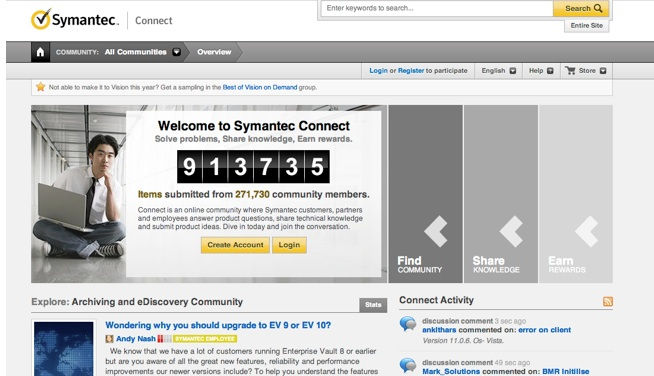The image size is (654, 376).
Task: Click the man with laptop banner image
Action: 79,194
